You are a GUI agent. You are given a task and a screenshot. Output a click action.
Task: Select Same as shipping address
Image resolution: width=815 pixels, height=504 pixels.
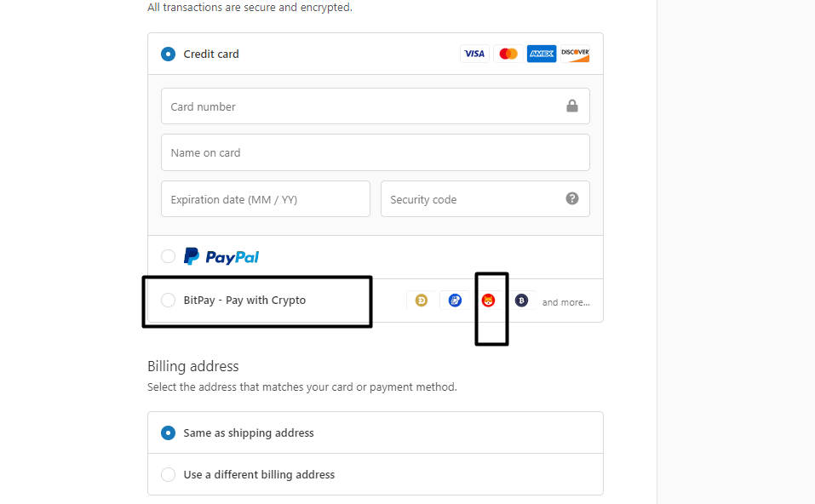point(168,432)
